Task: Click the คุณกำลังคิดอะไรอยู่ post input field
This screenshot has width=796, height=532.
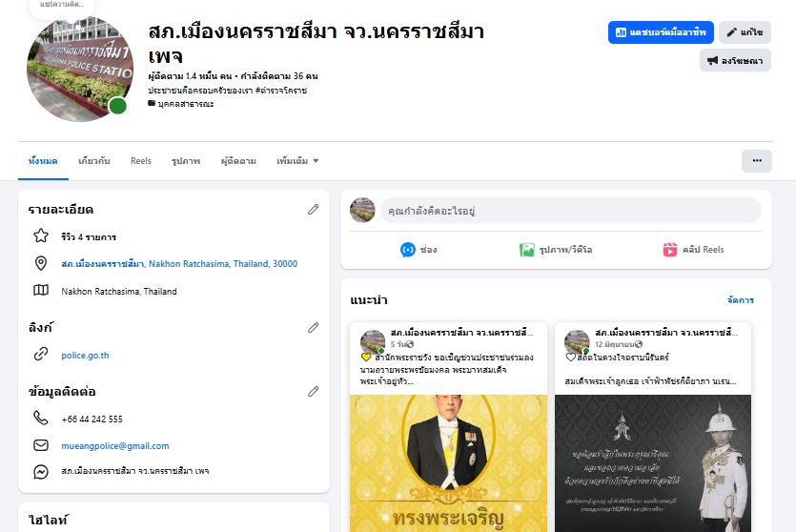Action: (x=571, y=210)
